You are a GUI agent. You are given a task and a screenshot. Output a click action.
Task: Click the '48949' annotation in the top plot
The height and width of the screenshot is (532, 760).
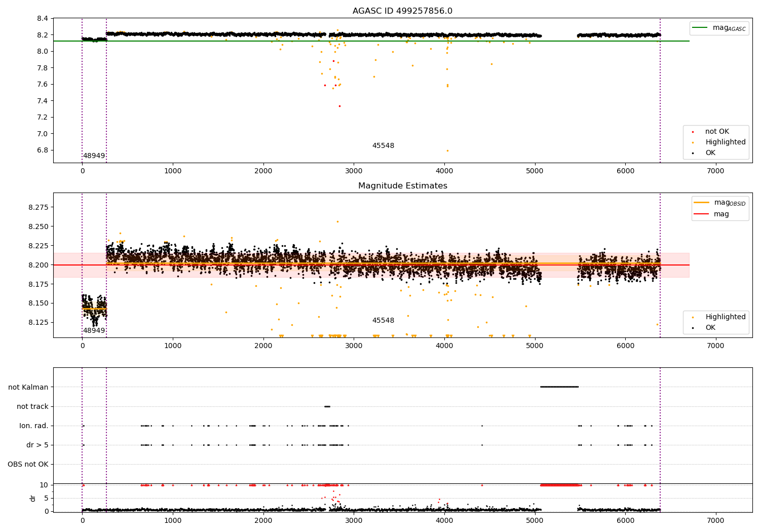tap(94, 156)
